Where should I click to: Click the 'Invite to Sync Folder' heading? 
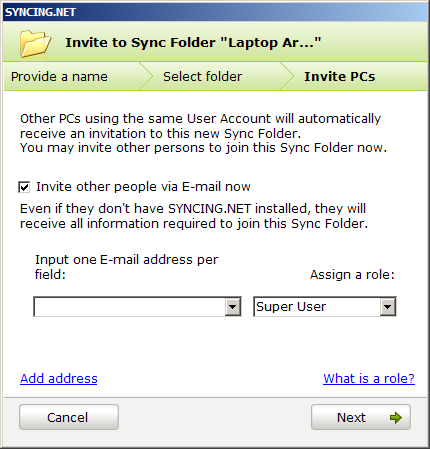pyautogui.click(x=193, y=43)
